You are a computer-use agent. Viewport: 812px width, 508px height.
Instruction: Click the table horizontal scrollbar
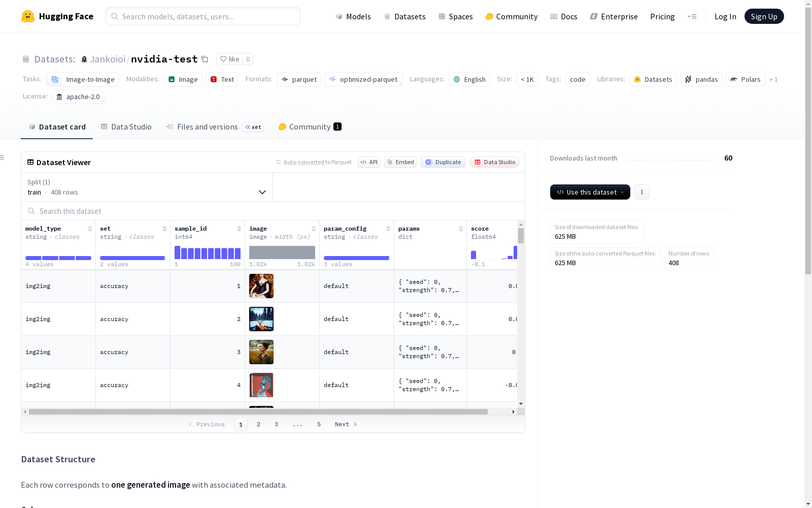coord(258,411)
